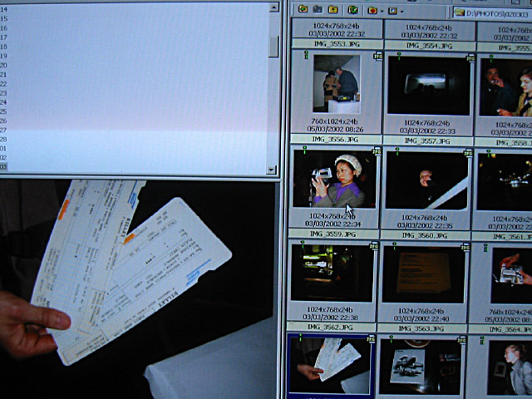Screen dimensions: 532x399
Task: Go up one folder level using the toolbar
Action: coord(333,9)
